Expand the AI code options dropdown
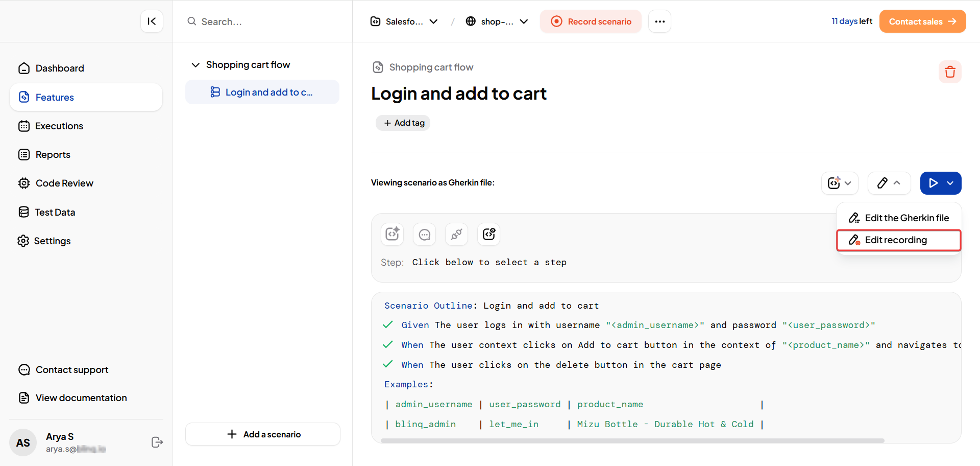This screenshot has height=466, width=980. [840, 183]
